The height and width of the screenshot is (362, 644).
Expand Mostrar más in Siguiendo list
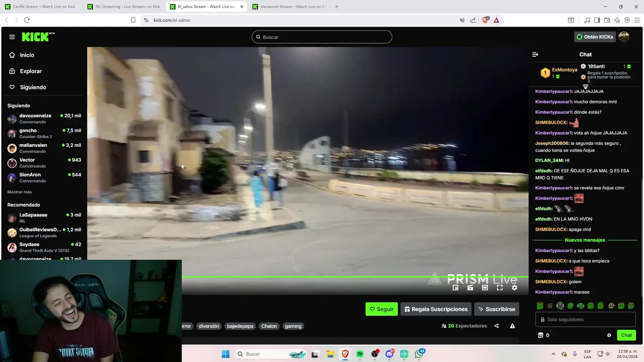coord(20,192)
